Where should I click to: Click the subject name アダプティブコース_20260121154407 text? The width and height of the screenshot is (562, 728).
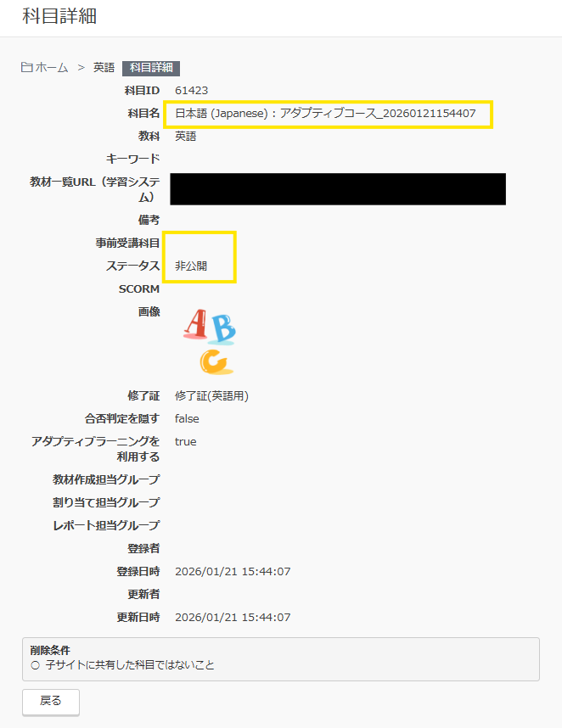tap(378, 114)
